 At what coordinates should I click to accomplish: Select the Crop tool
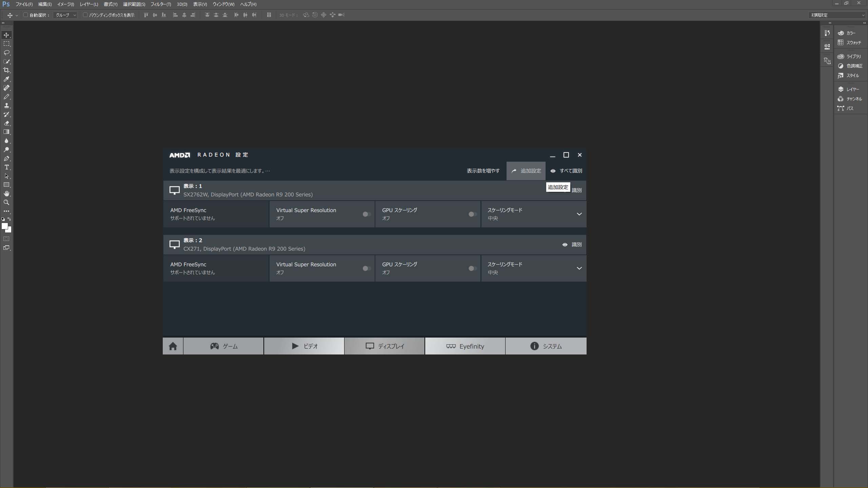coord(6,70)
